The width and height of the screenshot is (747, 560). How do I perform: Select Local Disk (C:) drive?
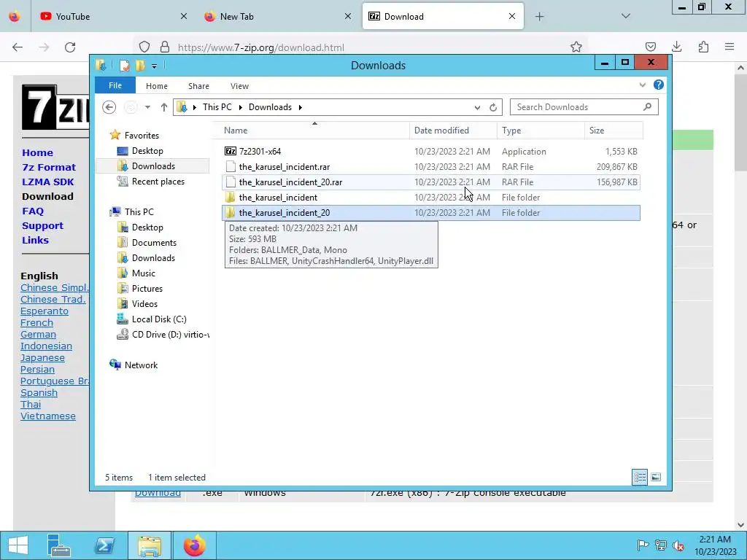pos(158,319)
